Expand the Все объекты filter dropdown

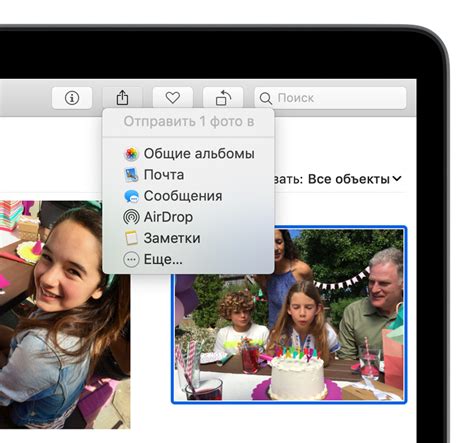(354, 179)
